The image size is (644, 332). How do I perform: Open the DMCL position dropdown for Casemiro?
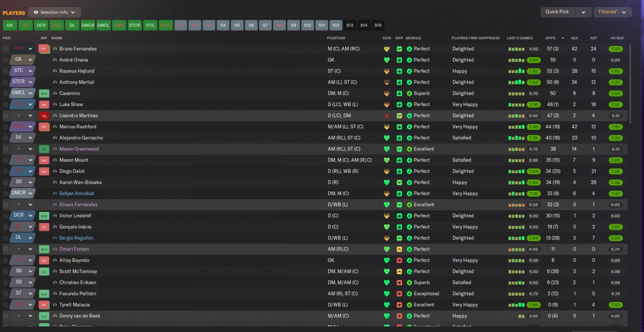tap(22, 93)
